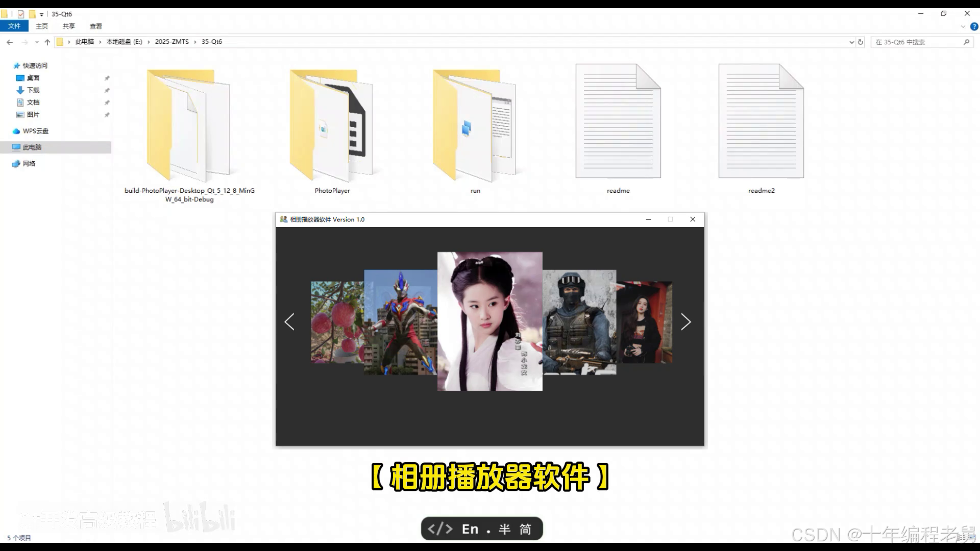Expand the address bar history dropdown
Viewport: 980px width, 551px height.
pyautogui.click(x=851, y=42)
